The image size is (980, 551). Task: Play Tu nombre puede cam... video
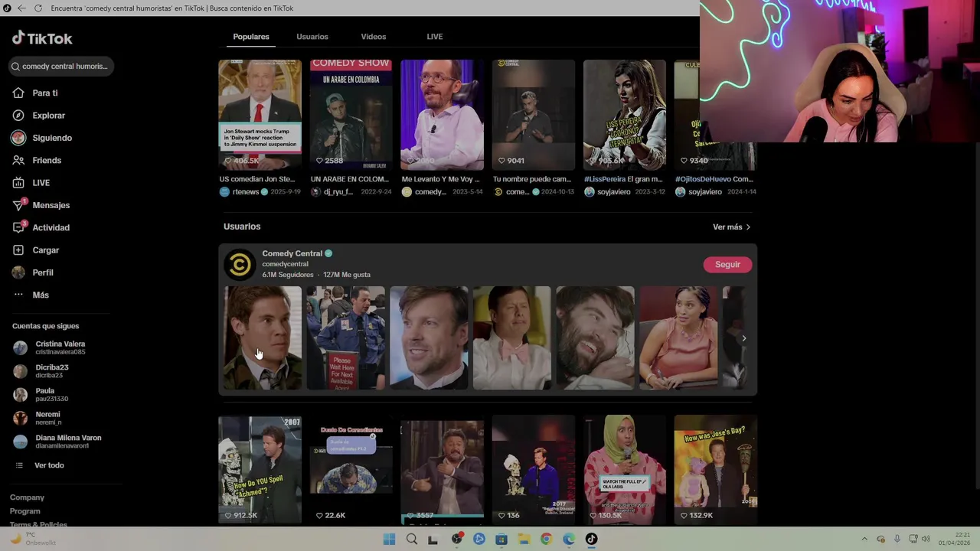click(x=534, y=115)
